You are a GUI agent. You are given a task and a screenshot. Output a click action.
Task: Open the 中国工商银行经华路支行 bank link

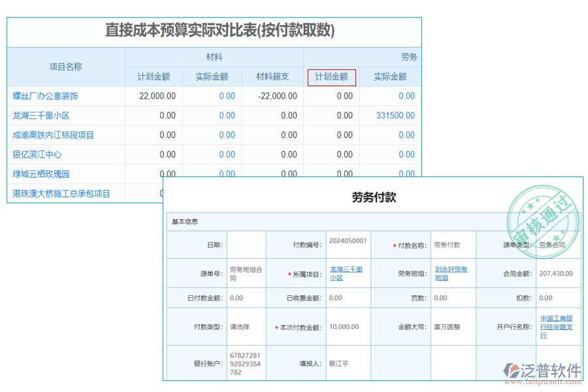556,327
